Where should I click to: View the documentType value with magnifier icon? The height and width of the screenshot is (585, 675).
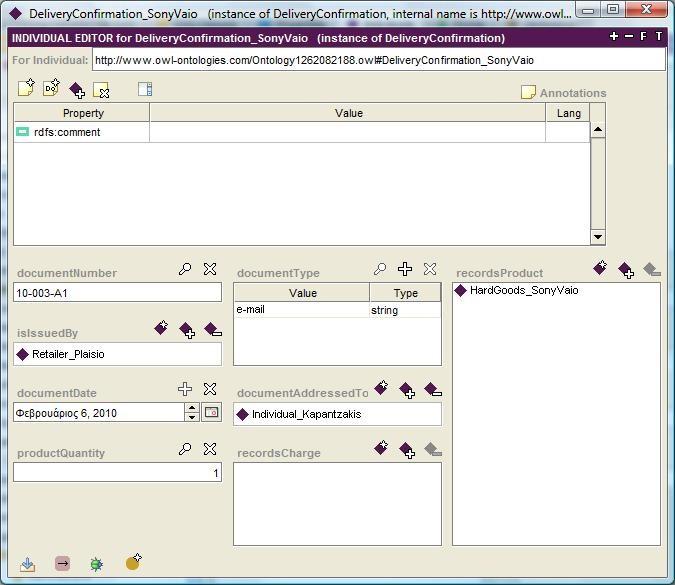pyautogui.click(x=380, y=269)
